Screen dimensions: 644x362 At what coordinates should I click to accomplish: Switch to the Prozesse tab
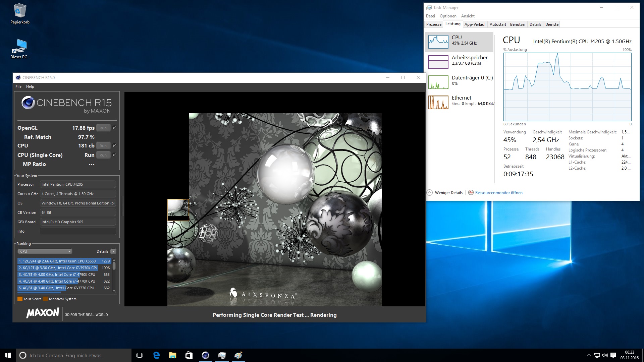434,24
